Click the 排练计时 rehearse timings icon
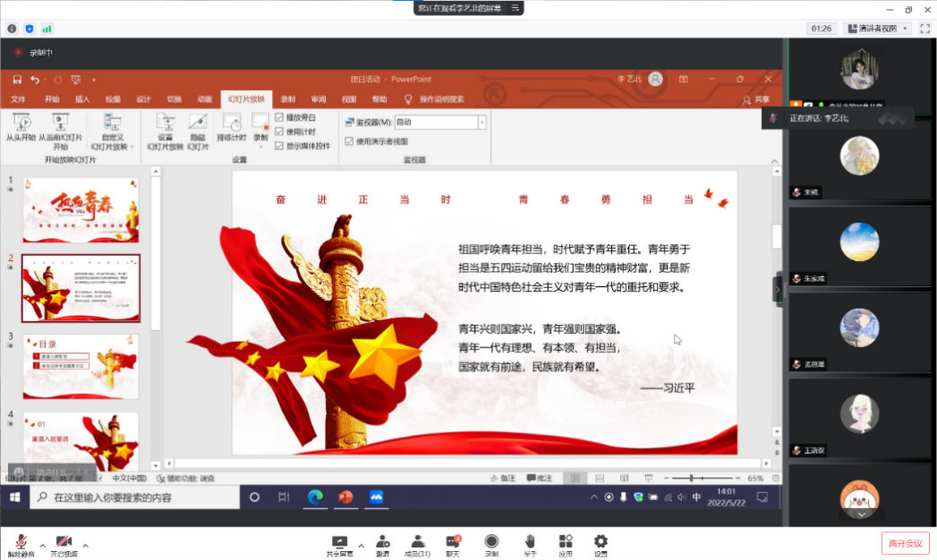The height and width of the screenshot is (560, 937). click(232, 123)
